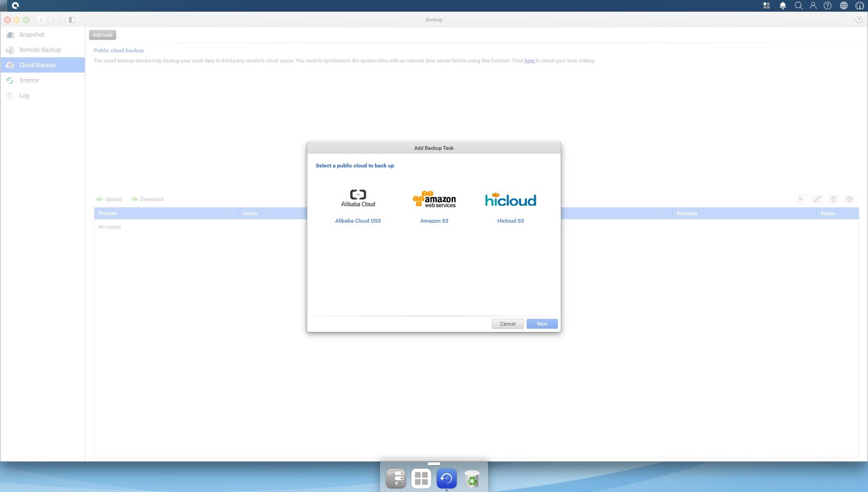868x492 pixels.
Task: Click the Log sidebar icon
Action: pyautogui.click(x=10, y=96)
